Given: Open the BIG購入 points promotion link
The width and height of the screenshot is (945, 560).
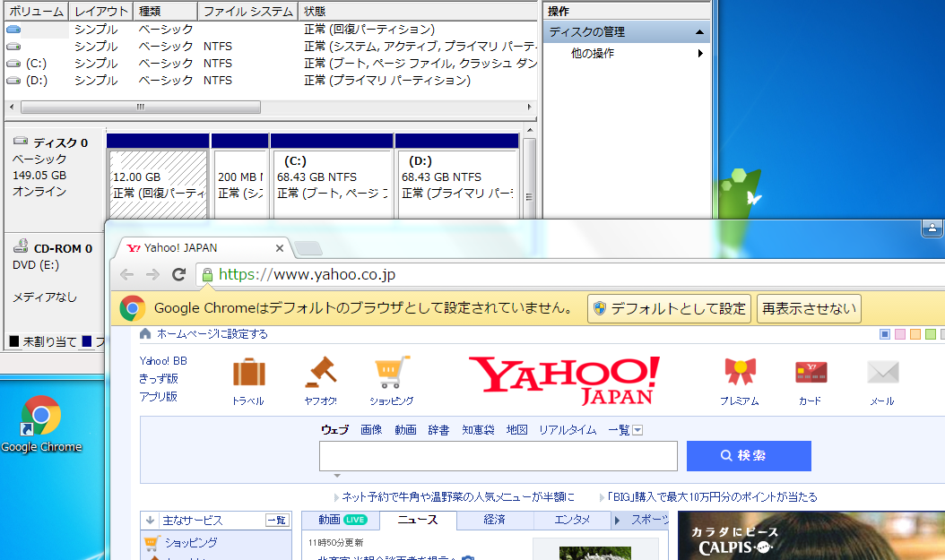Looking at the screenshot, I should pyautogui.click(x=712, y=496).
